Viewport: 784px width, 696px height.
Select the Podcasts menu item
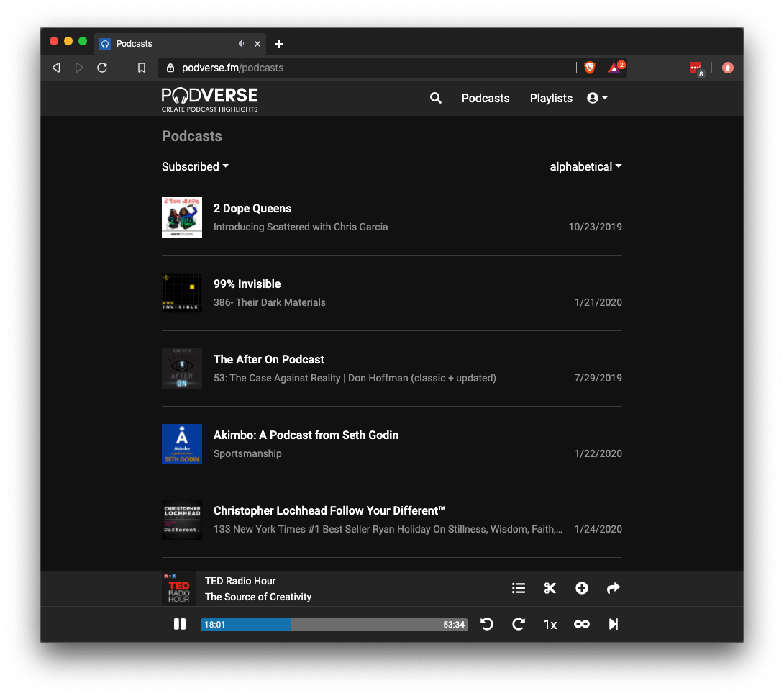486,98
